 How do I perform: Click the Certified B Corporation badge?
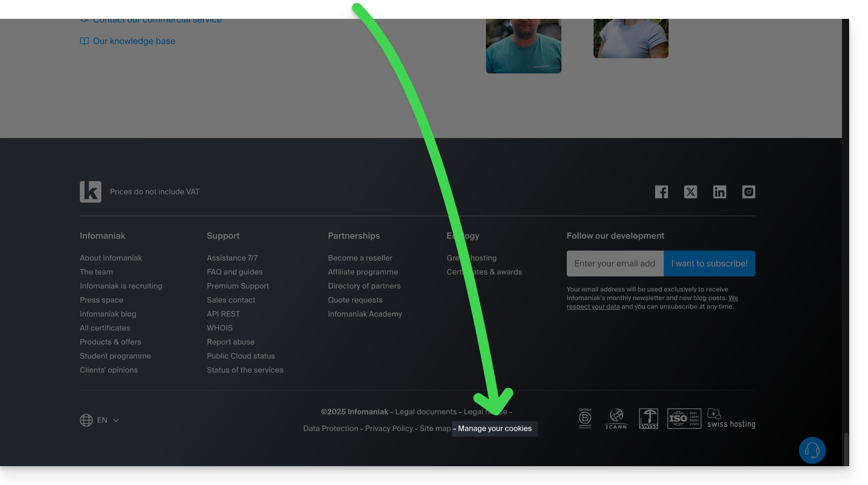(585, 419)
